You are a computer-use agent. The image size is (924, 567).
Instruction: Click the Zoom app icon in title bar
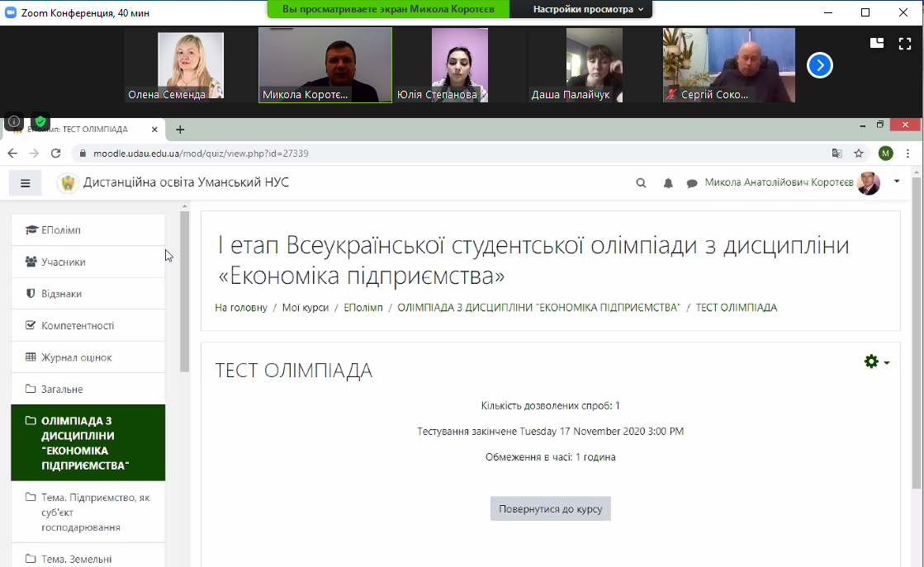pyautogui.click(x=10, y=12)
